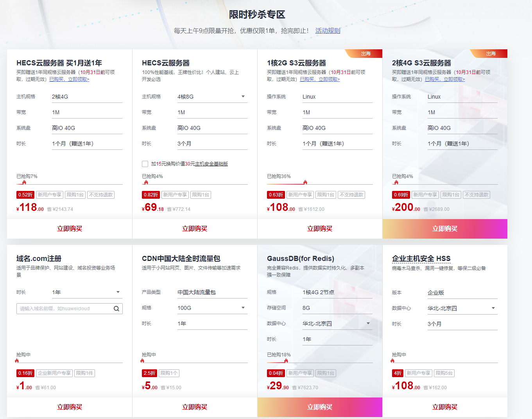Enable the 加15元换购 host security checkbox
This screenshot has width=532, height=419.
point(145,164)
